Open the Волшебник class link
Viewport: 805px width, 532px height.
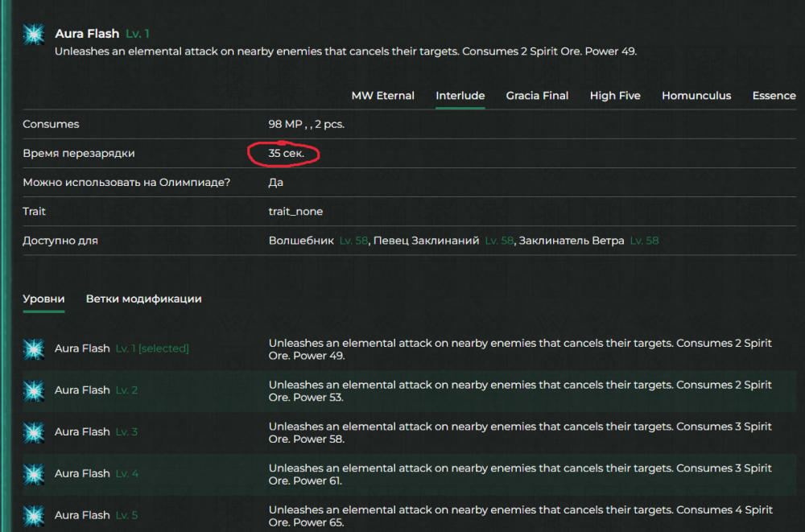[x=301, y=241]
